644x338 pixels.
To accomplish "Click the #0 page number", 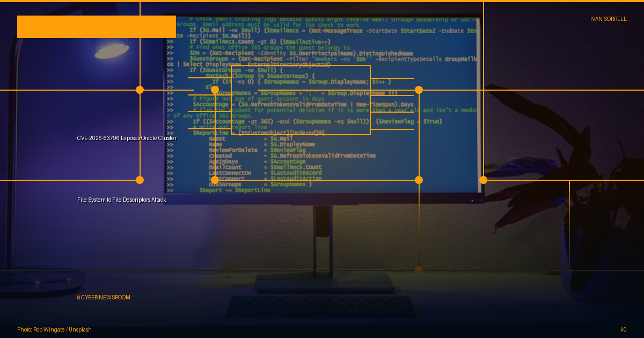I will click(623, 329).
